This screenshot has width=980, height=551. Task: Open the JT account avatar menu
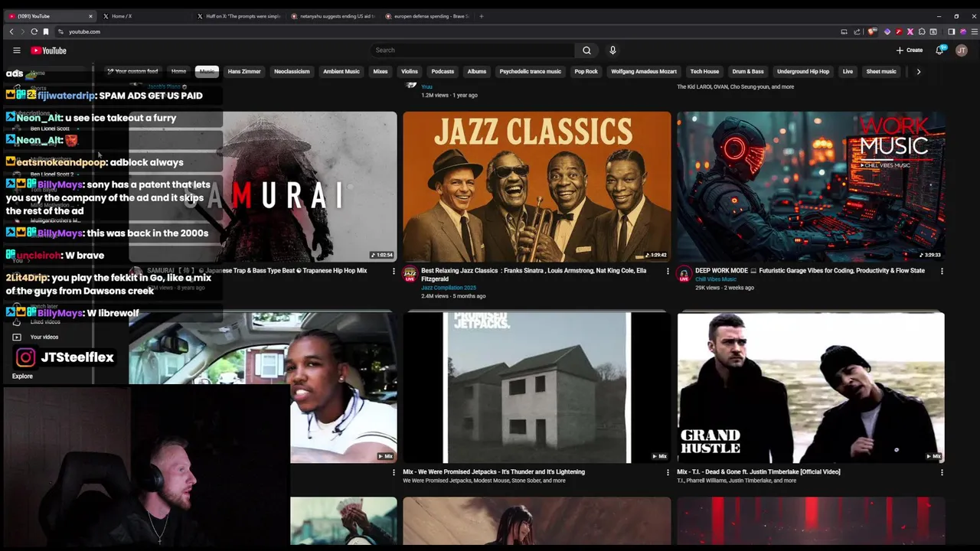tap(962, 51)
